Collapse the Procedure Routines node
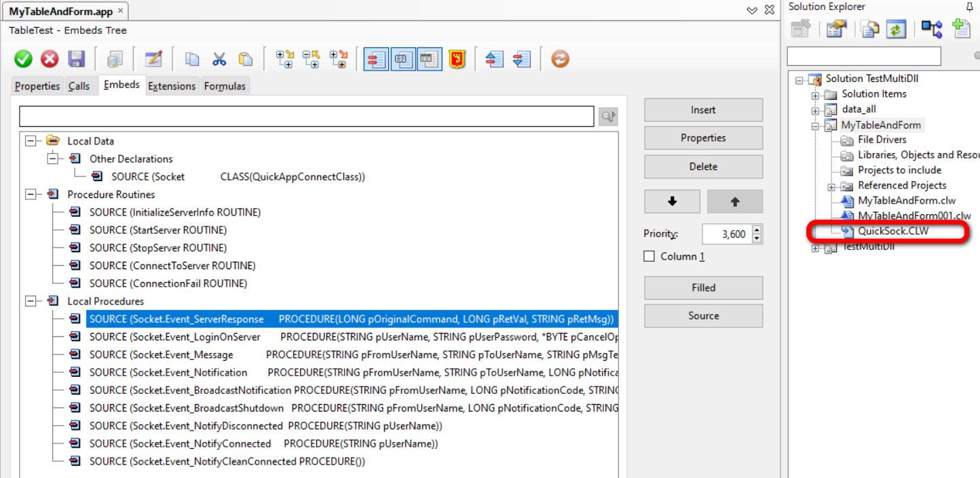 (x=31, y=195)
